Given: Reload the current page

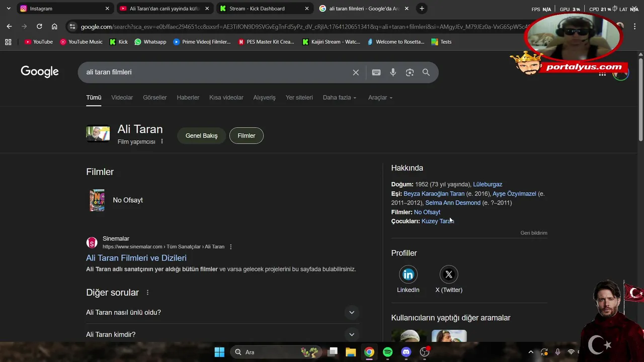Looking at the screenshot, I should pos(39,27).
